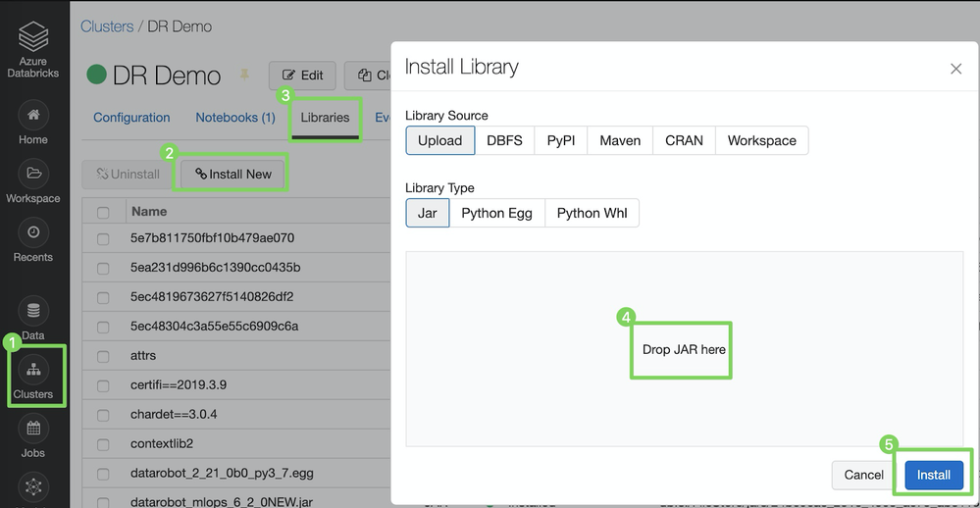
Task: Open Workspace in the sidebar
Action: pos(33,181)
